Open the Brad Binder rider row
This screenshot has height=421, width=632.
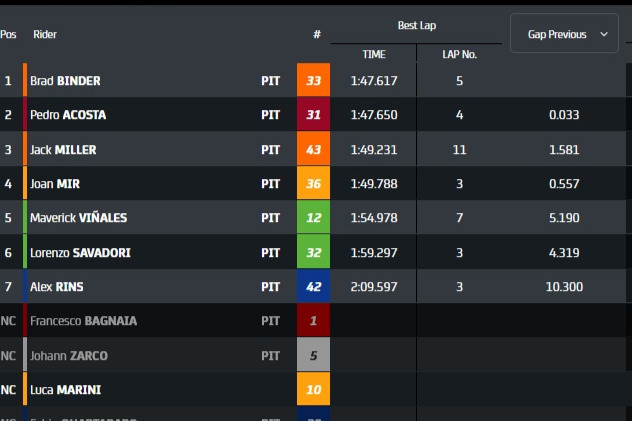313,80
